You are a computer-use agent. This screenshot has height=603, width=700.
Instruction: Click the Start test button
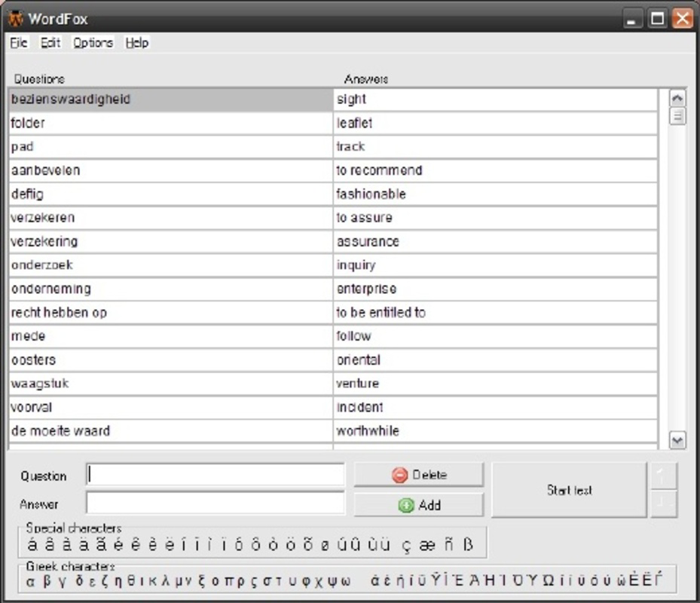click(569, 490)
